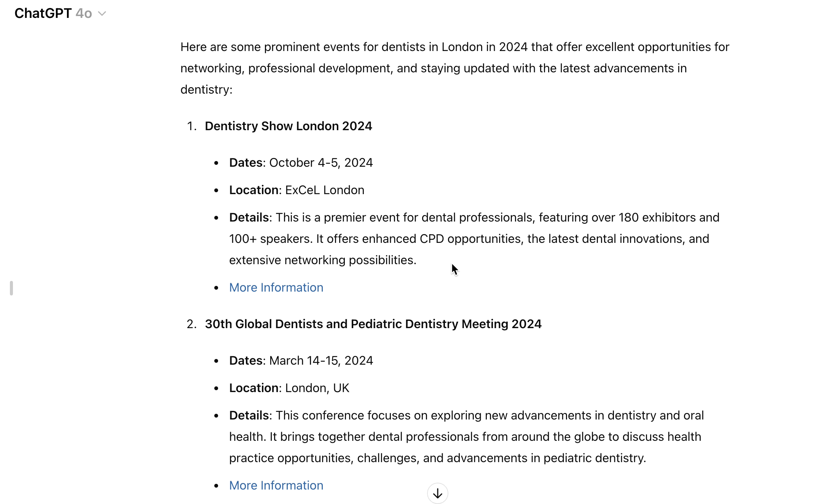The width and height of the screenshot is (813, 504).
Task: Click the list number 2 marker
Action: pyautogui.click(x=191, y=324)
